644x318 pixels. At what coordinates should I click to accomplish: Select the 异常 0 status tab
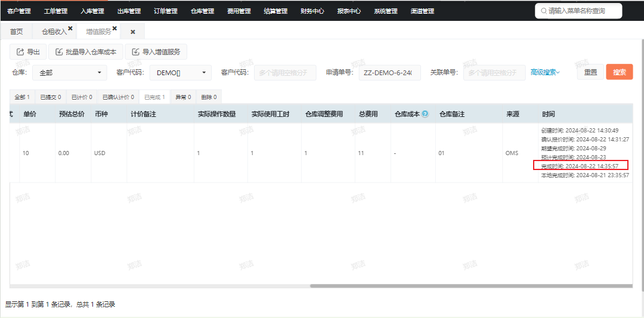tap(183, 97)
